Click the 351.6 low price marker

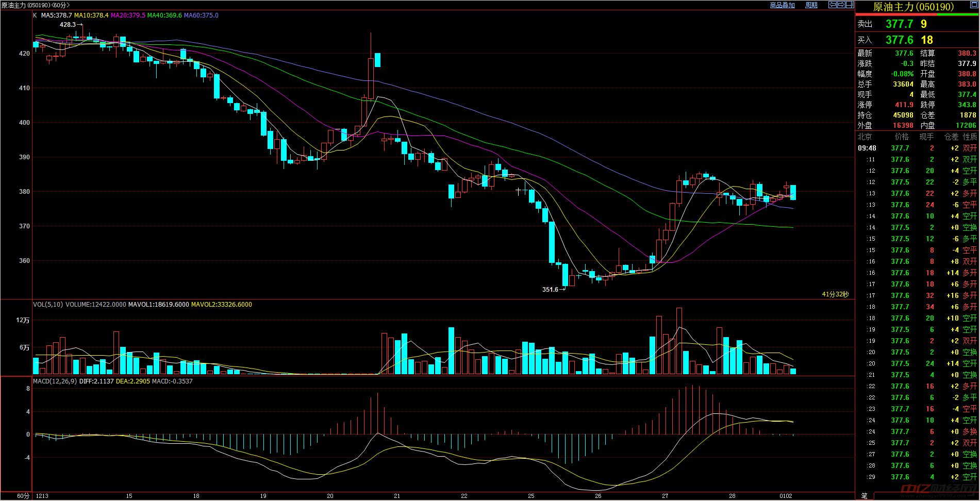point(550,290)
